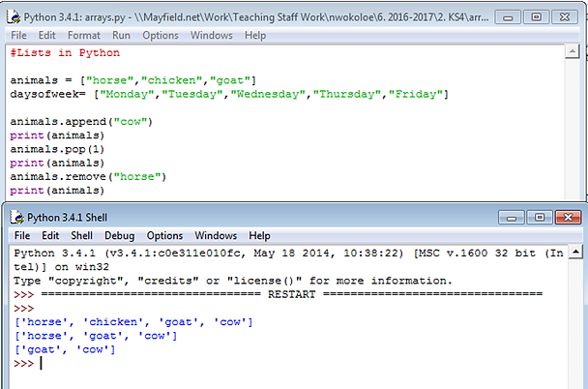Minimize the Python 3.4.1 Shell window
Viewport: 588px width, 389px height.
tap(512, 217)
